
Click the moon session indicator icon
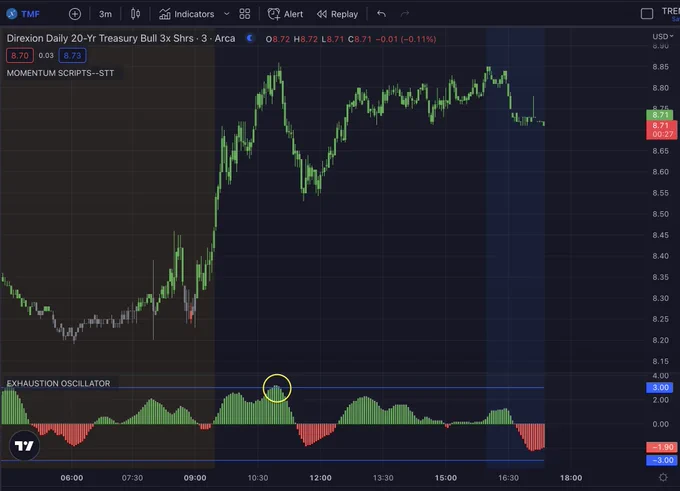(250, 38)
